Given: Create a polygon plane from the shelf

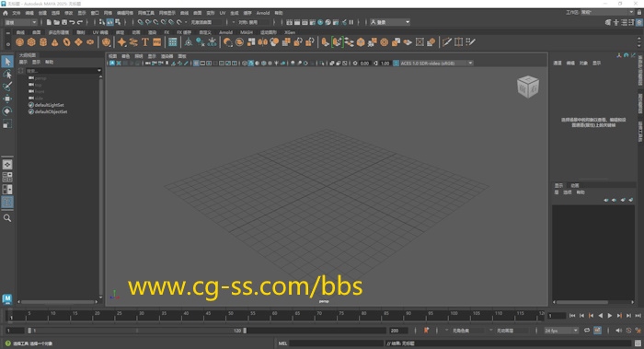Looking at the screenshot, I should 78,42.
